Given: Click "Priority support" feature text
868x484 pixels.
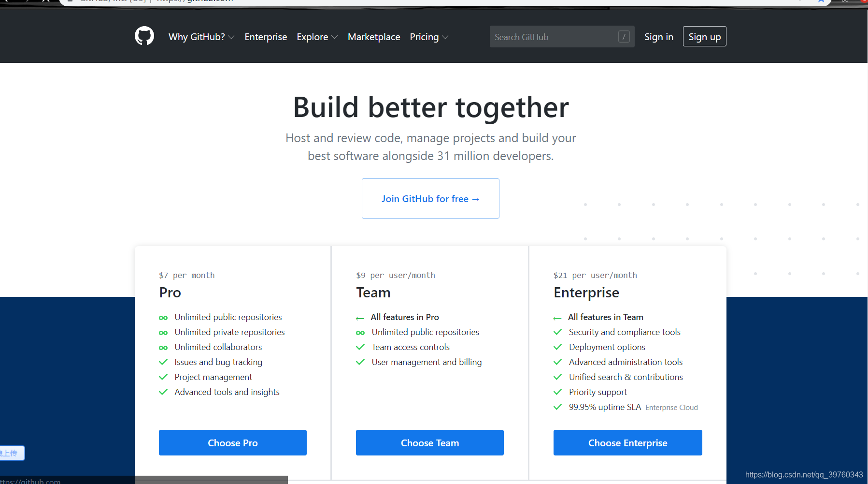Looking at the screenshot, I should pos(598,392).
